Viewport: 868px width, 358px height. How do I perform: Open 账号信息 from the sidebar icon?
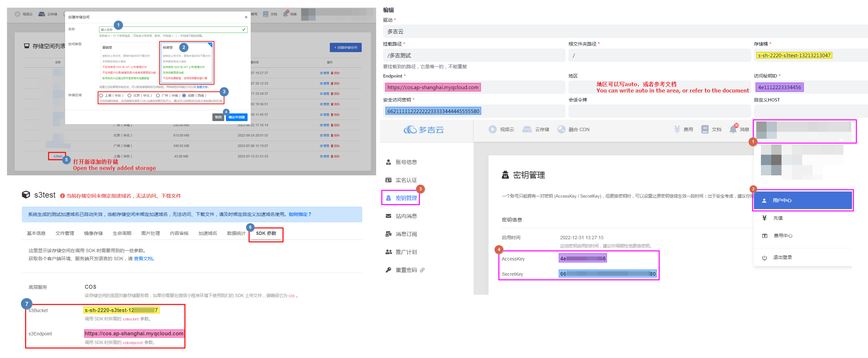coord(388,162)
